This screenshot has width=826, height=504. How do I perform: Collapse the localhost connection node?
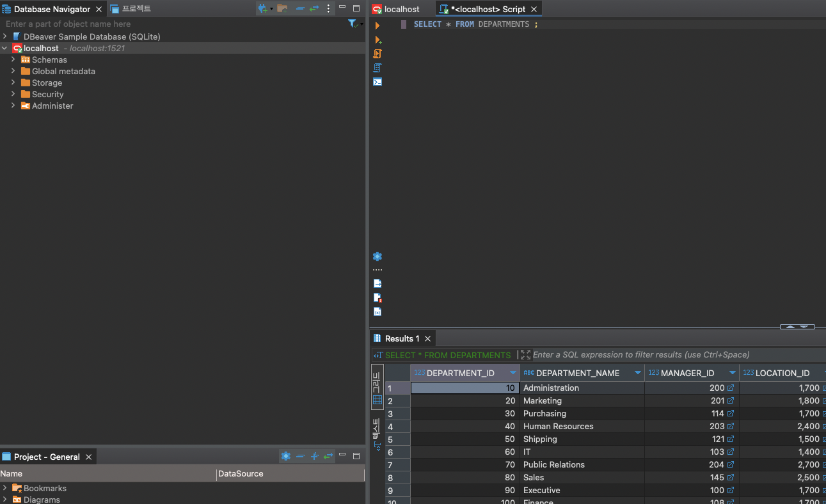pos(5,48)
